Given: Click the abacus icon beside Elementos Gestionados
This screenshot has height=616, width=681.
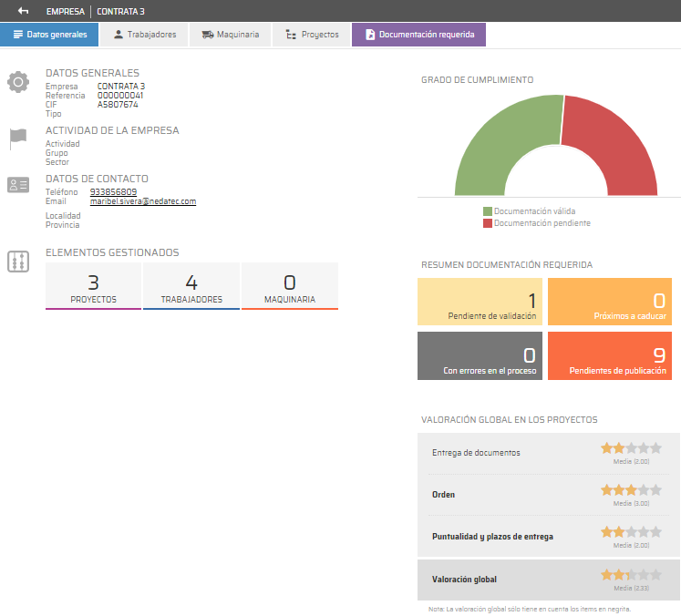Looking at the screenshot, I should click(18, 262).
